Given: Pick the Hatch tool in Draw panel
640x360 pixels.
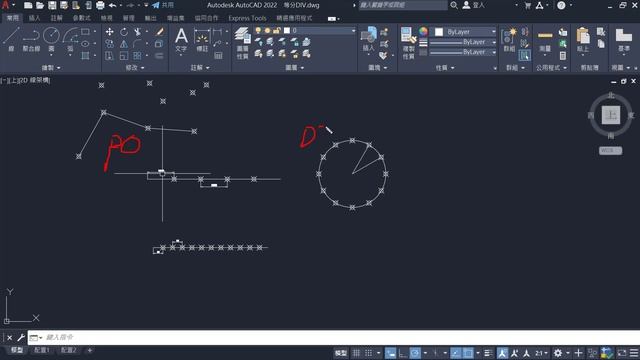Looking at the screenshot, I should (x=85, y=56).
